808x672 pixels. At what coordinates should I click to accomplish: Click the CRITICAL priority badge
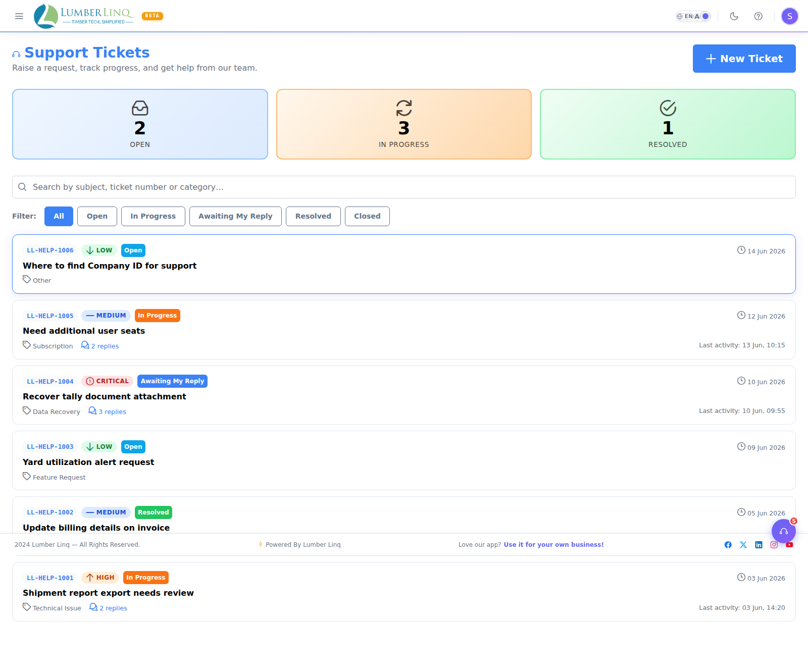coord(107,381)
